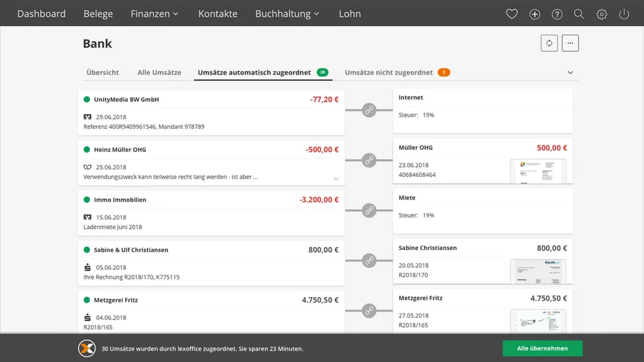Click the Sparkasse icon beside 04.06.2018
Viewport: 644px width, 362px height.
point(87,317)
